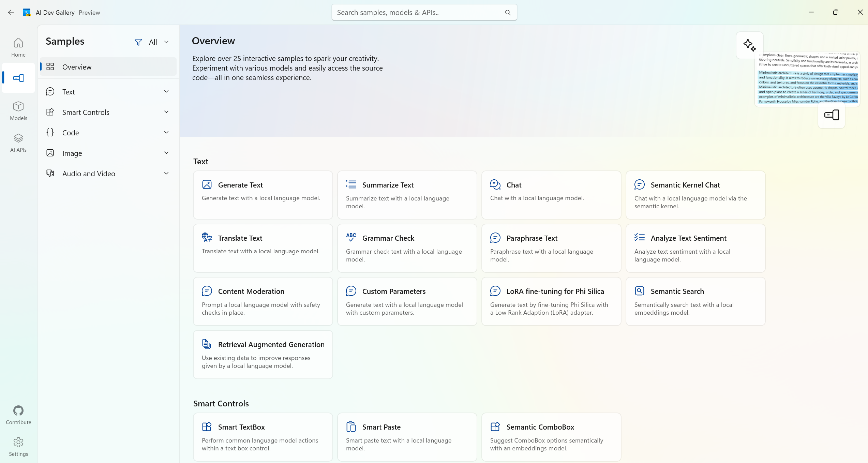Click the Custom Parameters icon

351,291
